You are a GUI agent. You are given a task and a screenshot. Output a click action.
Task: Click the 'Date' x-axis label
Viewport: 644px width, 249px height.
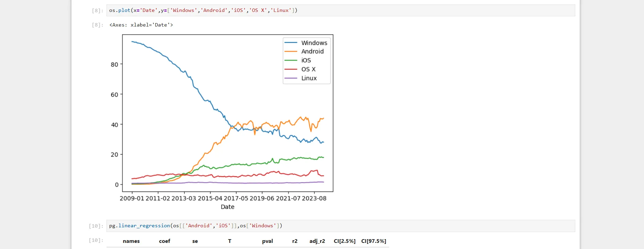tap(228, 207)
